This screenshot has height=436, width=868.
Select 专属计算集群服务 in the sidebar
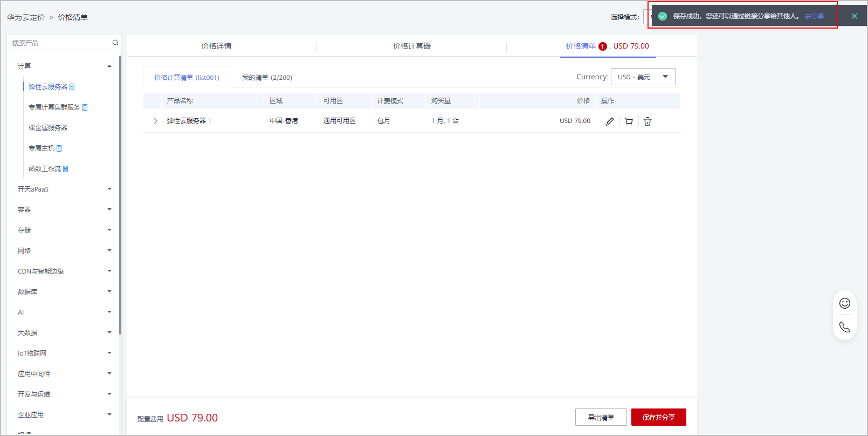(54, 107)
